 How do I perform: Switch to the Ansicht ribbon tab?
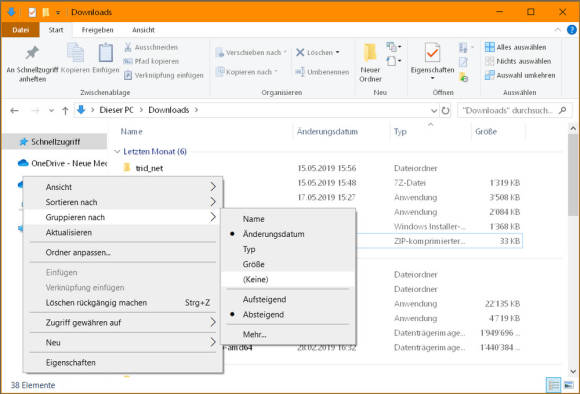tap(143, 30)
